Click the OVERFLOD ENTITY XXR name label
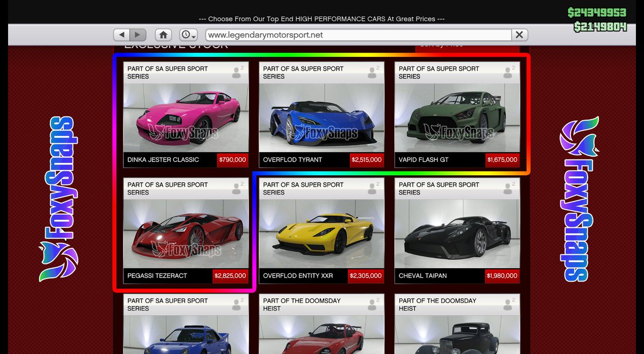The width and height of the screenshot is (644, 354). click(x=298, y=276)
